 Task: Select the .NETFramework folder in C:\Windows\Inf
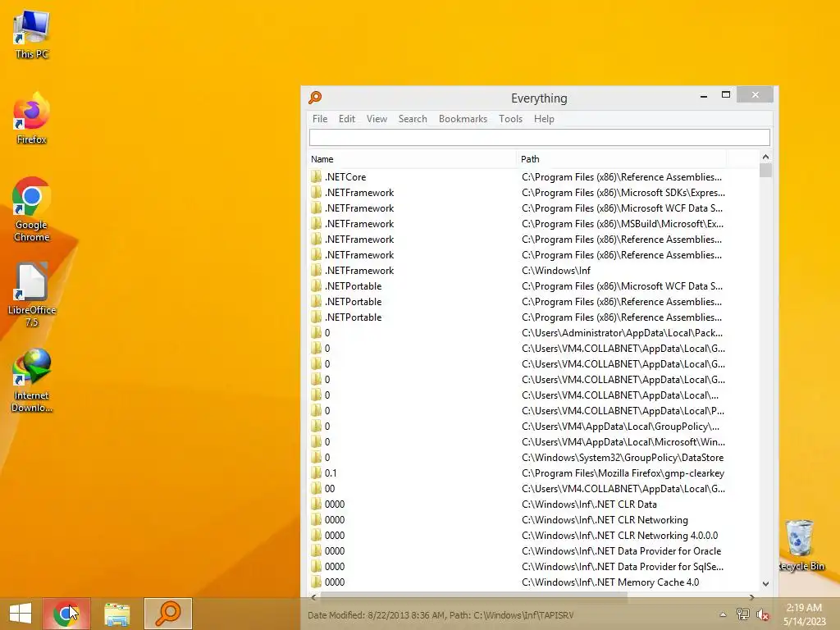(533, 271)
